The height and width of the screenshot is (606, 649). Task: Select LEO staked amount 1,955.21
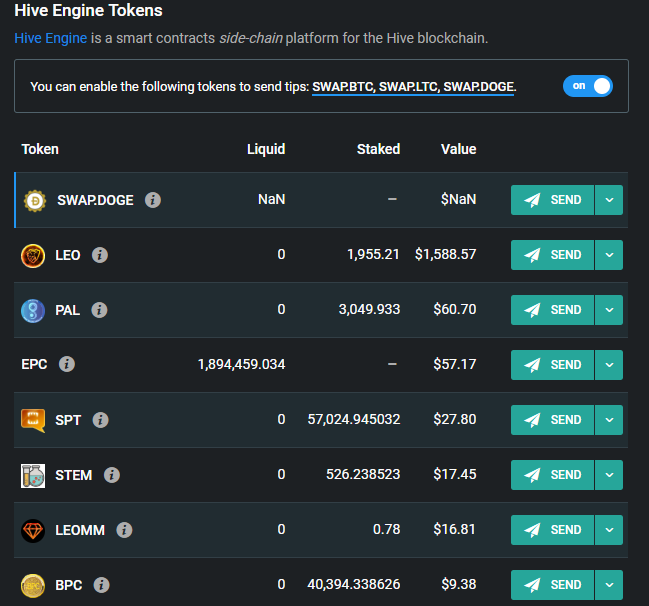[373, 255]
